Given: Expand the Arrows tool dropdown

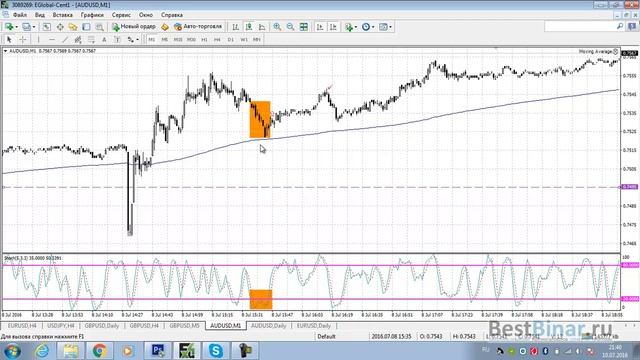Looking at the screenshot, I should [138, 40].
